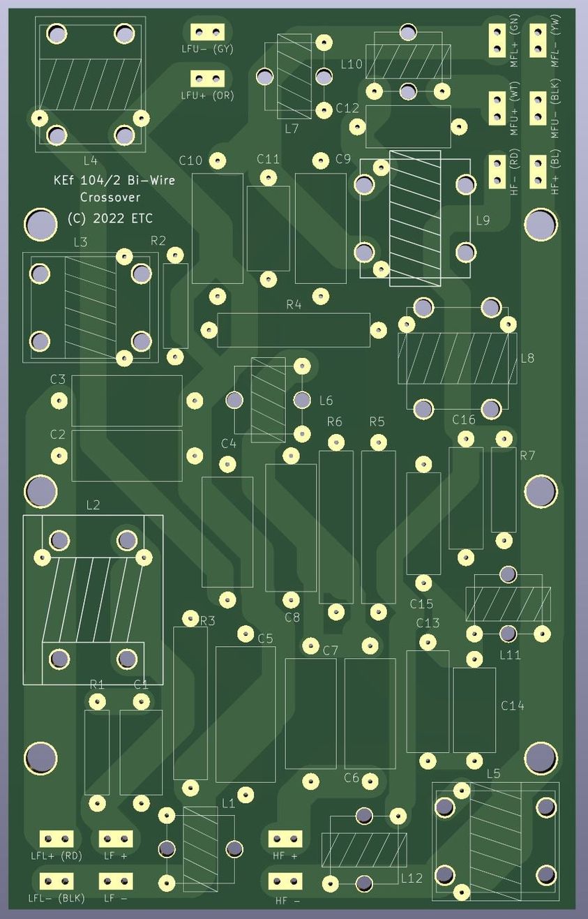Click mounting hole beside '(C) 2022 ETC'
This screenshot has height=919, width=588.
coord(41,224)
